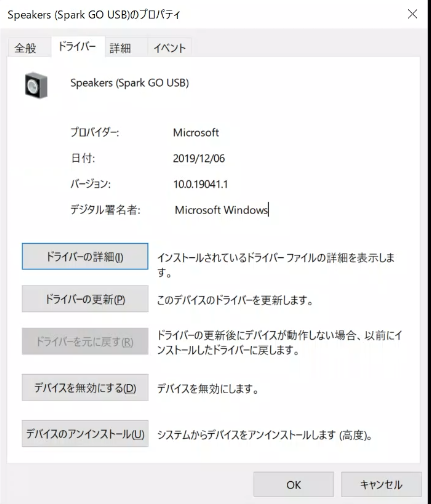Open ドライバーの詳細 button

click(x=85, y=256)
